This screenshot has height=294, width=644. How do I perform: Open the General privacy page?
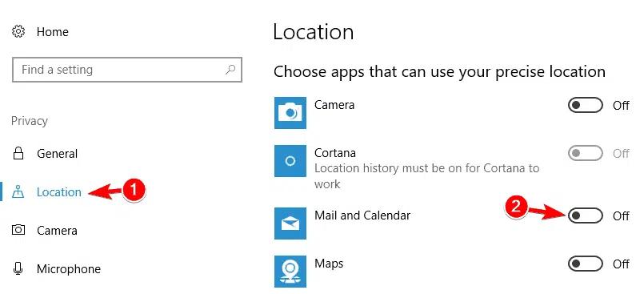click(57, 154)
